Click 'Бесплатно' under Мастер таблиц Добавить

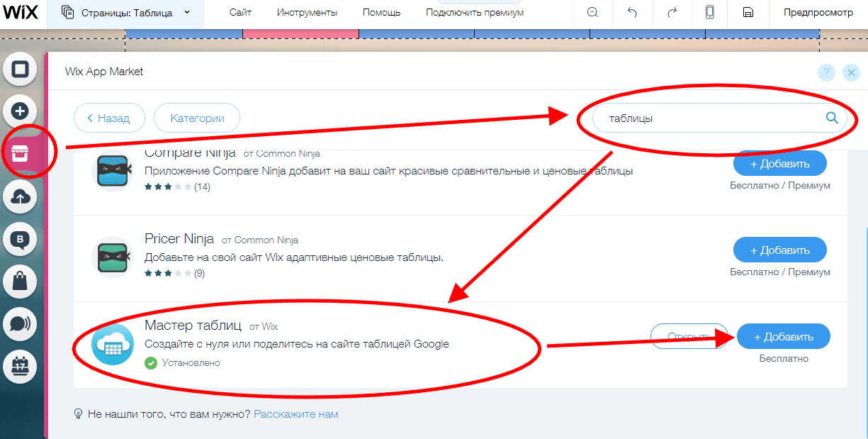click(x=784, y=359)
